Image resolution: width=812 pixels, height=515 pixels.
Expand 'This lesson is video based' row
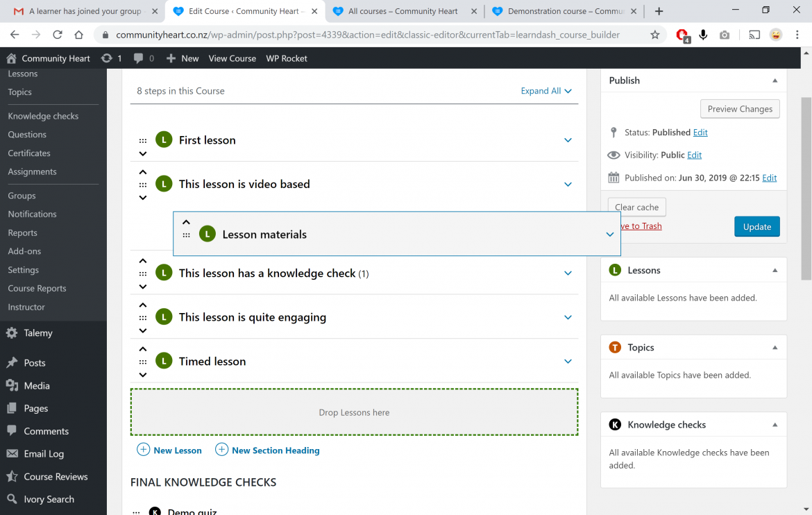[568, 185]
